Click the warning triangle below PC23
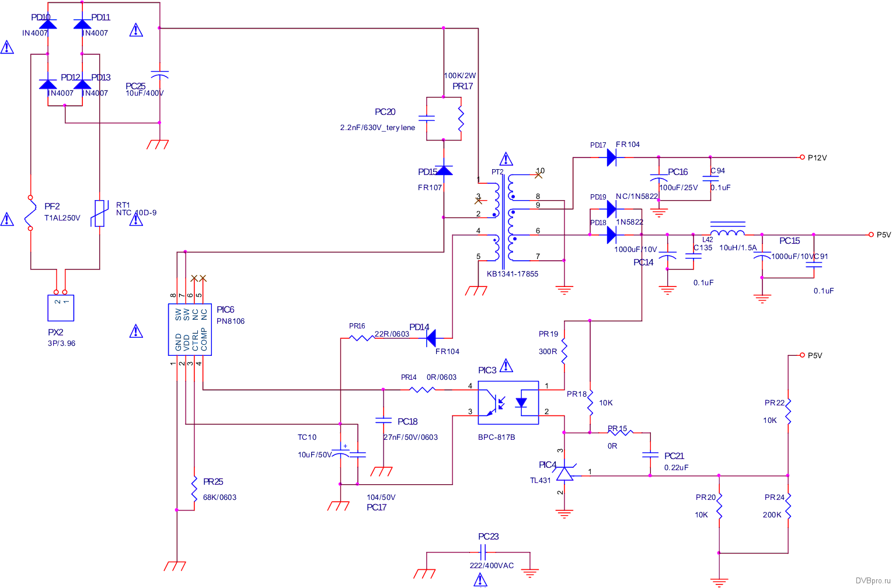892x588 pixels. (x=480, y=579)
